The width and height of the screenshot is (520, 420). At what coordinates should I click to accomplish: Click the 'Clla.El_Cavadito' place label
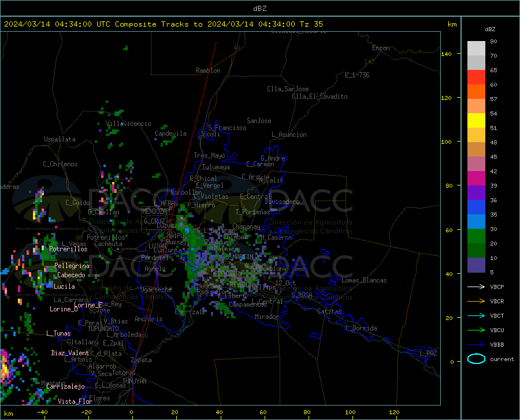coord(320,96)
